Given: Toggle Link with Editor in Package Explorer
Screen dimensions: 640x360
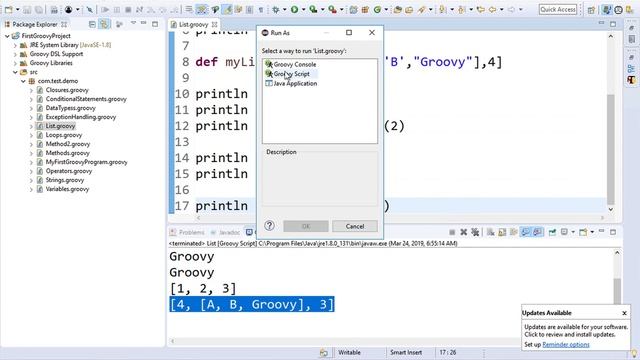Looking at the screenshot, I should click(104, 24).
